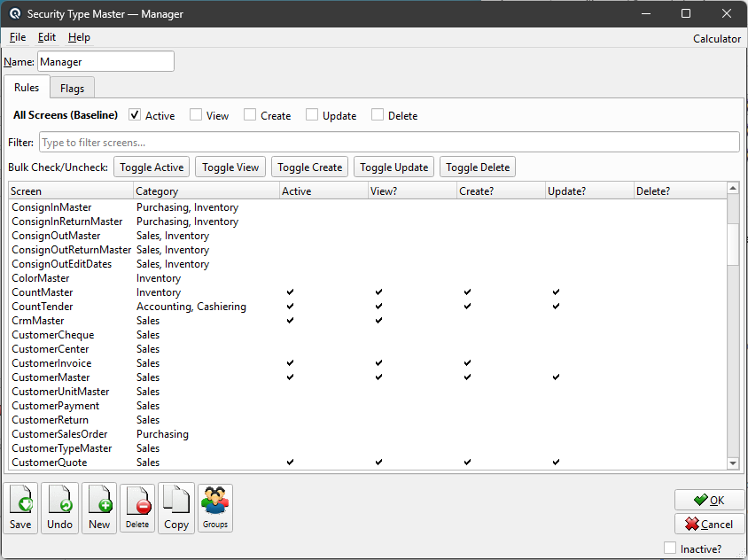Select the CustomerPayment row

click(x=368, y=406)
